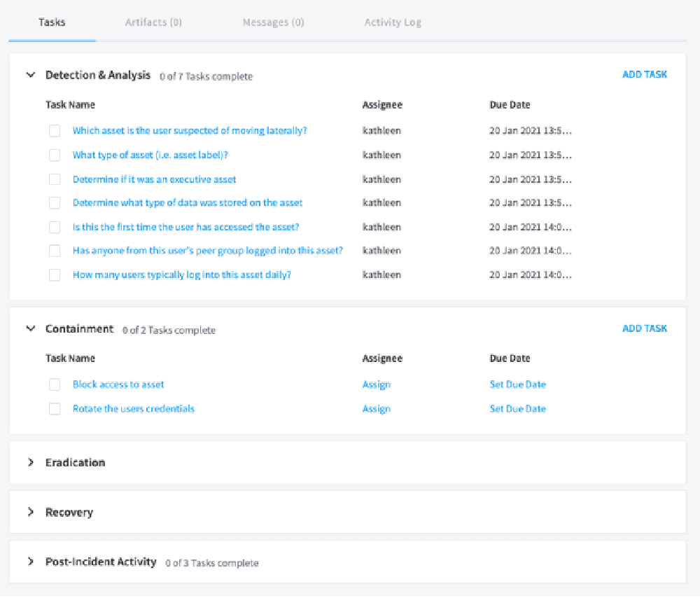
Task: Expand the Eradication section
Action: [x=30, y=462]
